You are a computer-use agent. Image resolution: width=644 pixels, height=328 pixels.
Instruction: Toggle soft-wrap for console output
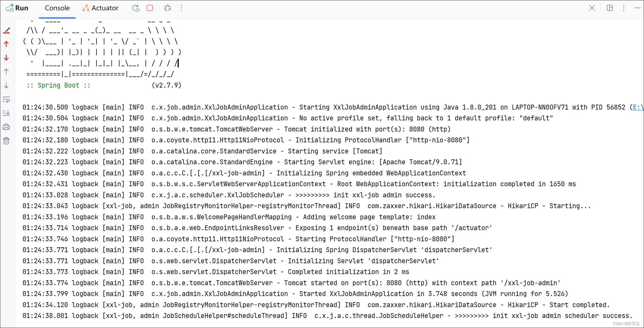point(6,99)
